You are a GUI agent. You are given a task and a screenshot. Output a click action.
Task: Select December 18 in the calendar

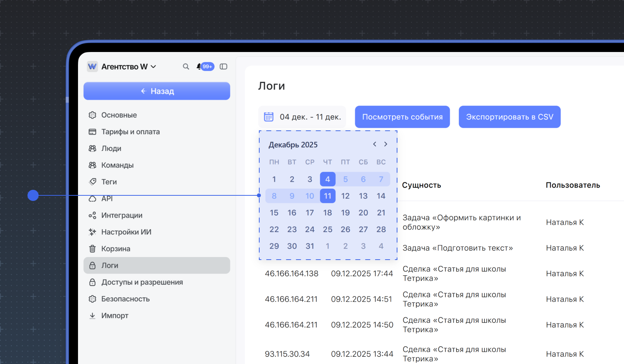327,213
